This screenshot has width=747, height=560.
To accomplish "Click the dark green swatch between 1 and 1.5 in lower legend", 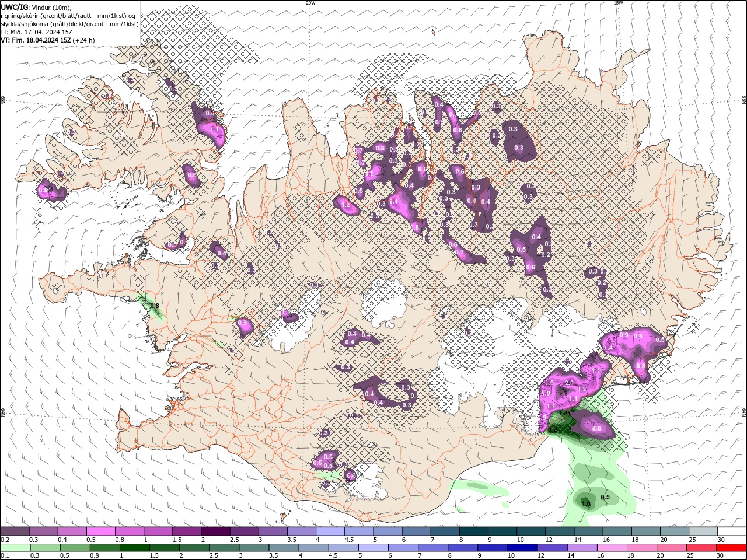I will 135,548.
